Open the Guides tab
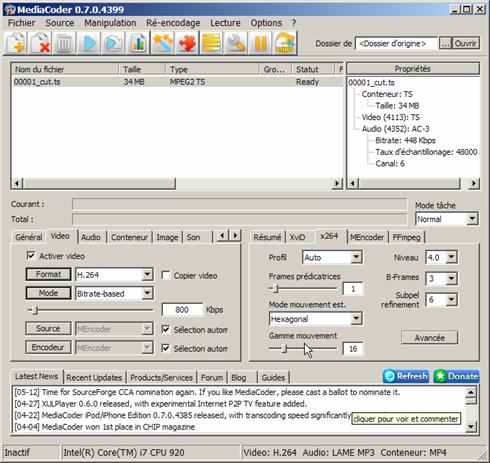Screen dimensions: 490x463 (x=273, y=377)
